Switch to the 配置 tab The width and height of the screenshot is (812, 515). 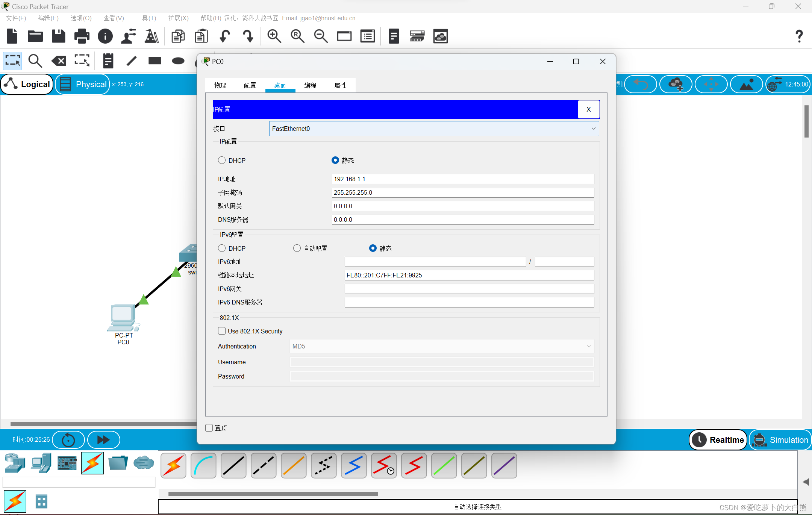tap(250, 85)
